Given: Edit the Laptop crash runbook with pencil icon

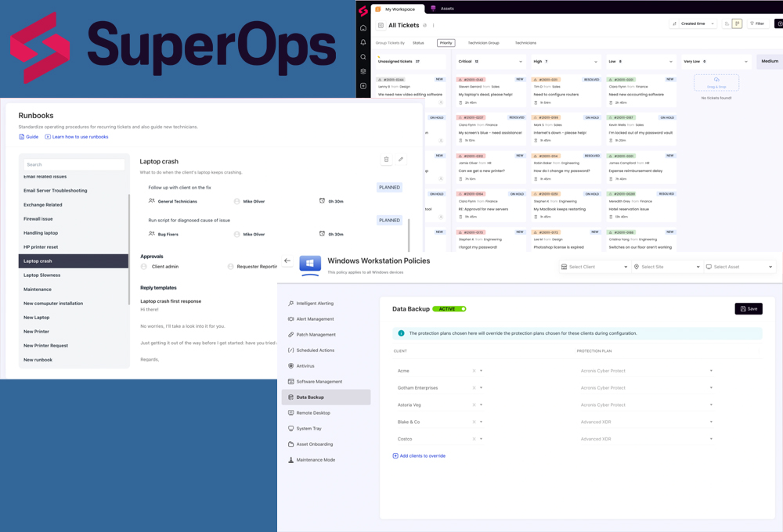Looking at the screenshot, I should coord(401,160).
